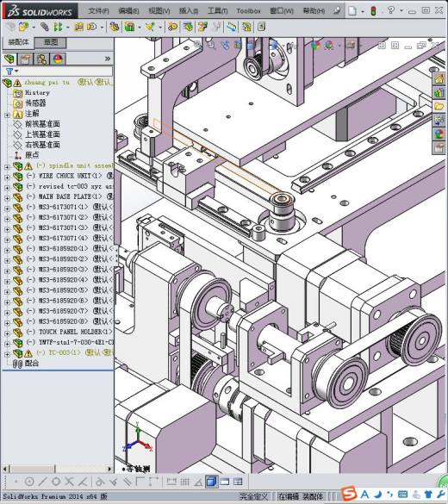Select the 传感器 sensors tree item

pos(35,103)
